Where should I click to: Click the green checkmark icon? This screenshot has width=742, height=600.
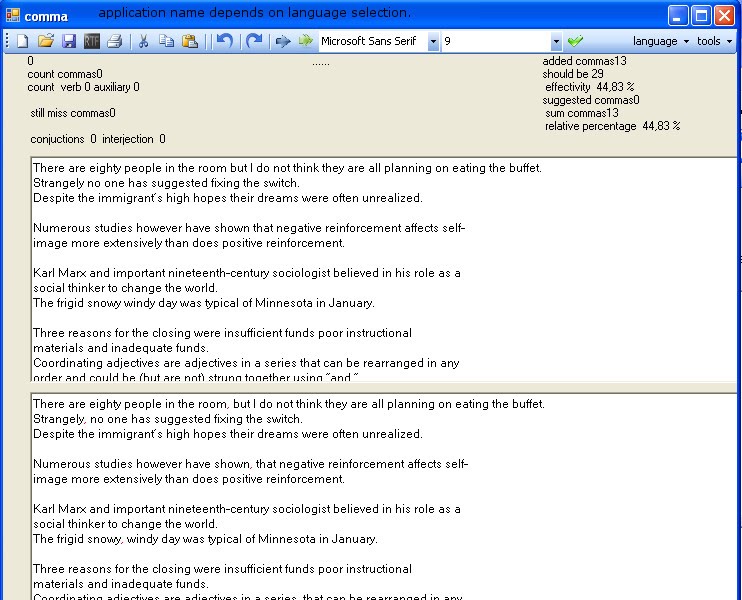coord(575,41)
